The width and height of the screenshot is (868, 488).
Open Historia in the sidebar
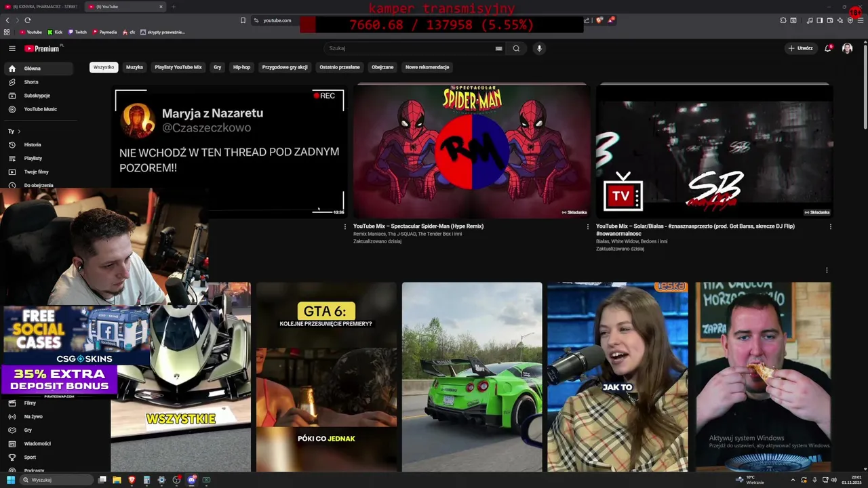point(38,144)
